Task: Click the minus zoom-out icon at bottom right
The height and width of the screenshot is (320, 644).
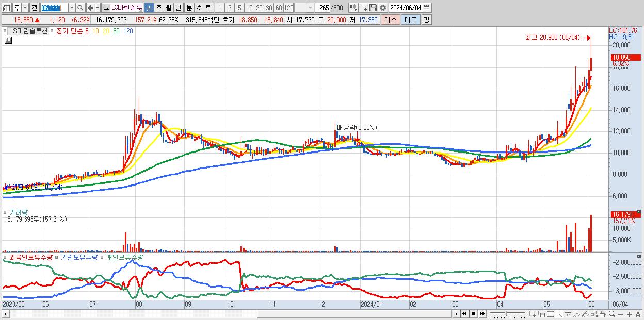Action: 621,314
